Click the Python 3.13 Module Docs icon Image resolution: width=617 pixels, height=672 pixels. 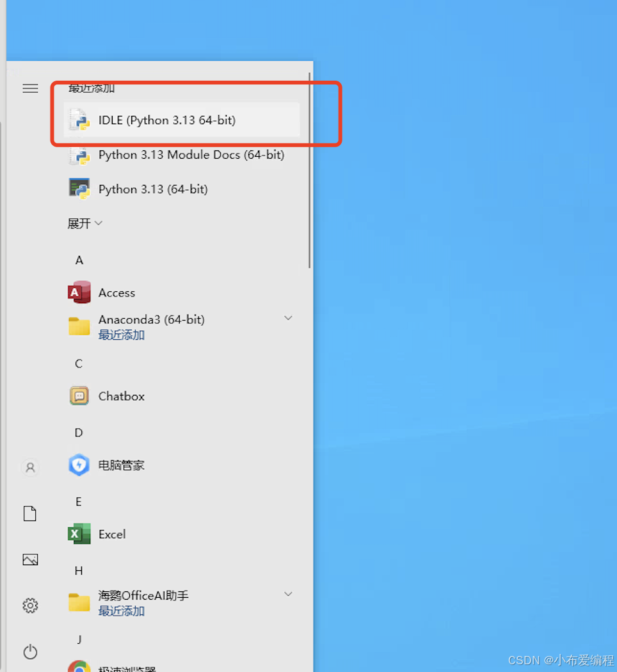[x=79, y=155]
